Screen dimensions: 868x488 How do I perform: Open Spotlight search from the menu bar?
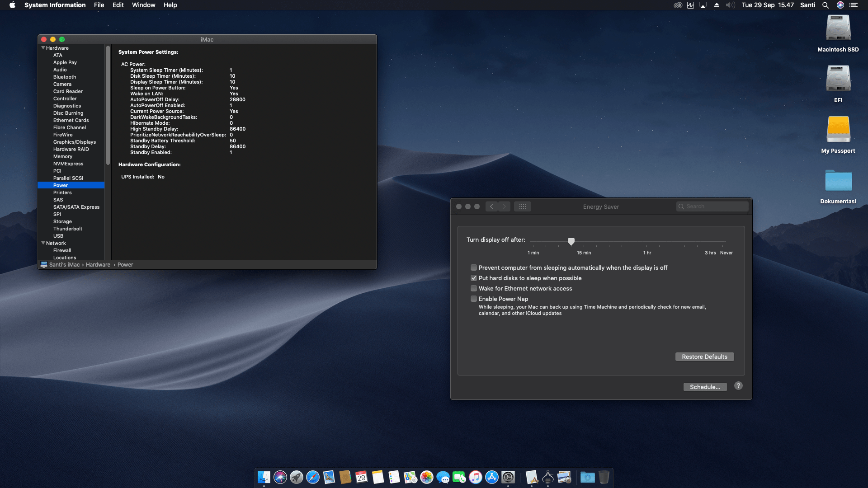[826, 5]
